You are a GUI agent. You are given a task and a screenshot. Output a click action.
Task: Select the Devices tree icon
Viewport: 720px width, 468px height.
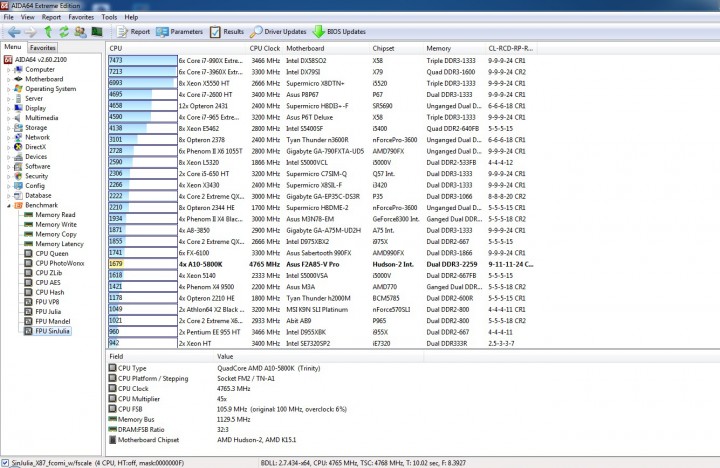[18, 157]
